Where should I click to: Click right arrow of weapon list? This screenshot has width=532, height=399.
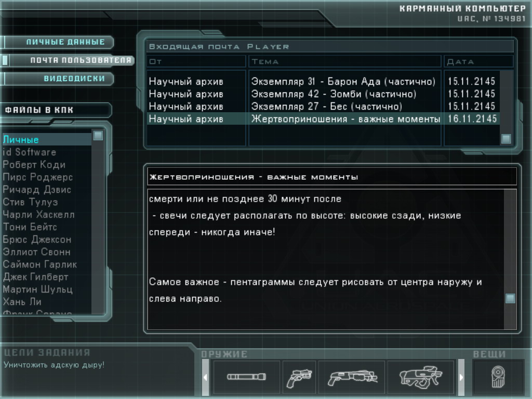click(461, 377)
